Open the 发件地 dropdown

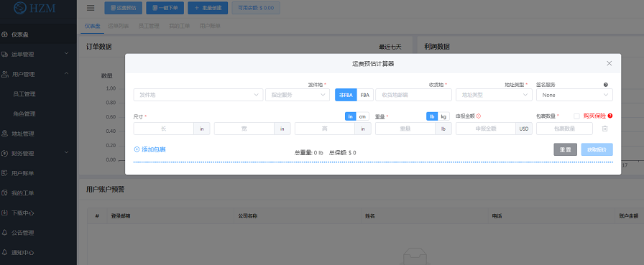pos(198,95)
